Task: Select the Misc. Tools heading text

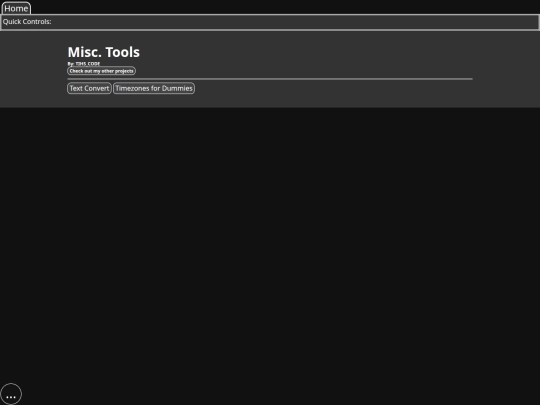Action: 104,52
